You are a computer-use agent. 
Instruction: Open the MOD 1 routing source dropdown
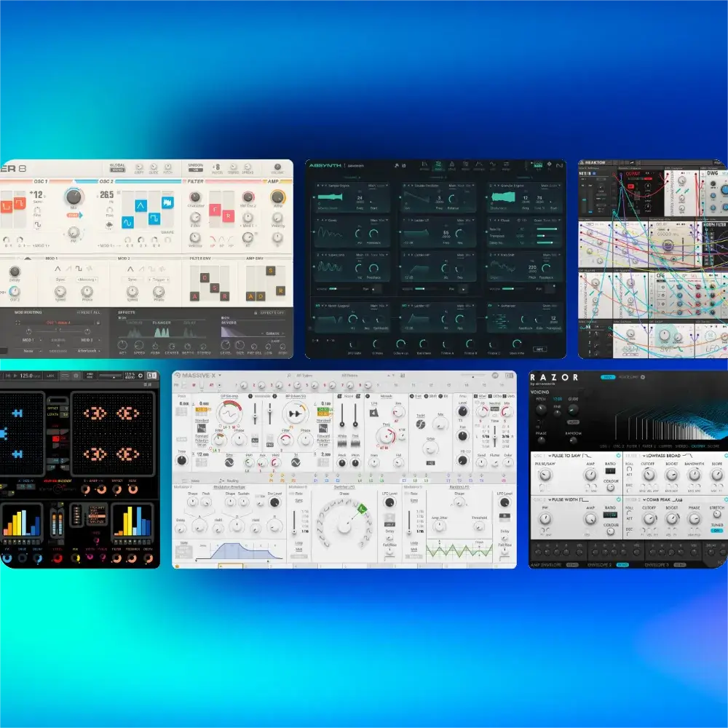click(x=29, y=340)
